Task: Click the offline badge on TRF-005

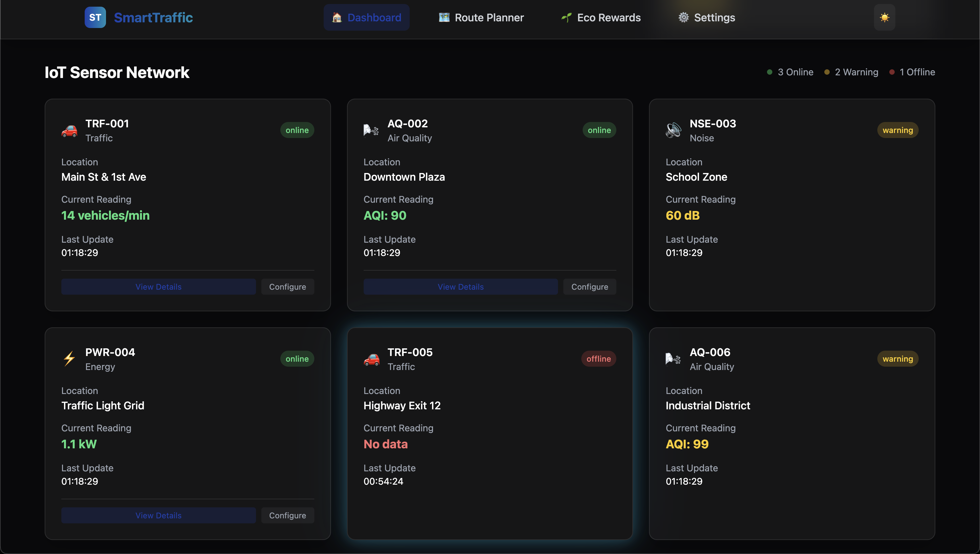Action: click(598, 359)
